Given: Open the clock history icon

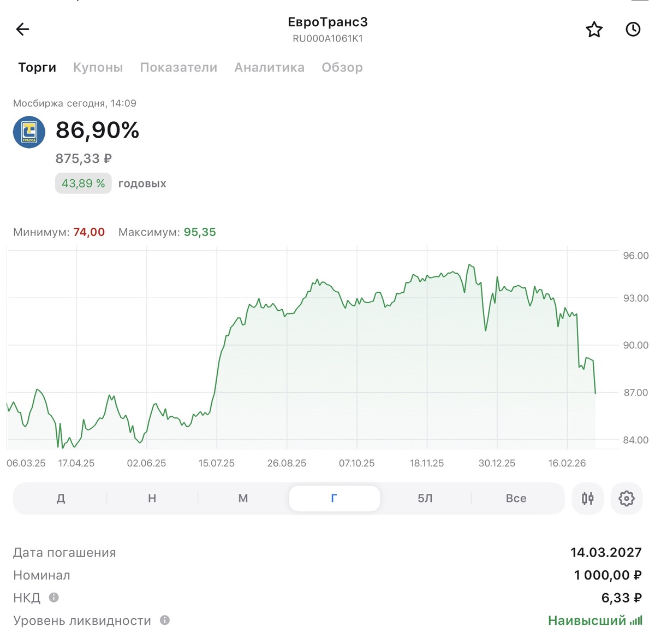Looking at the screenshot, I should pyautogui.click(x=633, y=29).
